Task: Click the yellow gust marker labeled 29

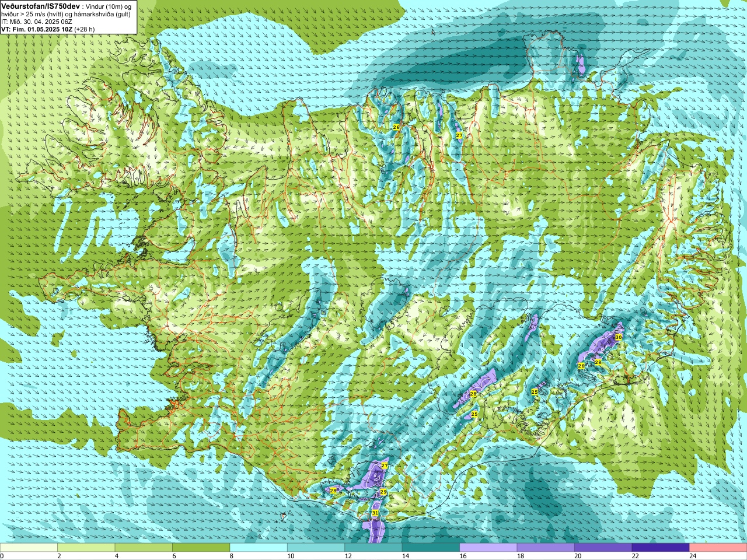Action: click(x=383, y=492)
